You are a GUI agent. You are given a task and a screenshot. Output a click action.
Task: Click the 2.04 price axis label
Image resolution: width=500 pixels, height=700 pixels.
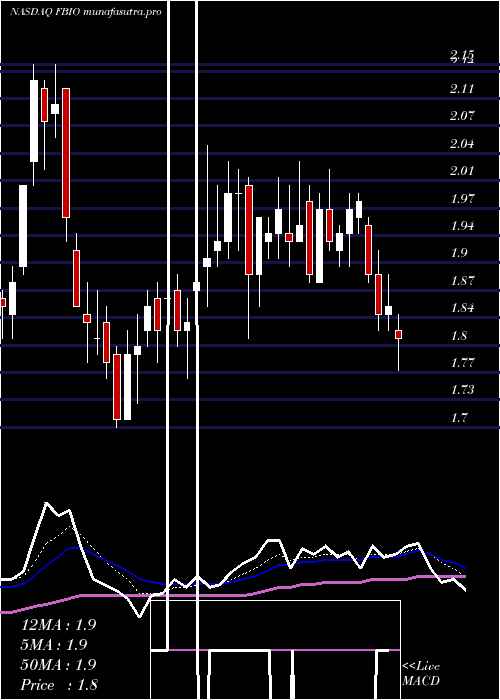click(462, 144)
